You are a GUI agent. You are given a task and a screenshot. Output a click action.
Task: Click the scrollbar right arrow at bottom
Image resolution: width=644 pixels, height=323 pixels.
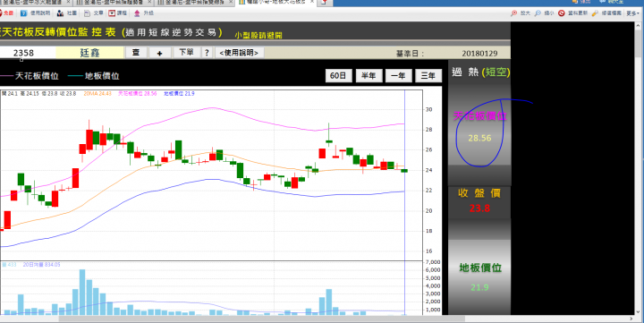(631, 319)
